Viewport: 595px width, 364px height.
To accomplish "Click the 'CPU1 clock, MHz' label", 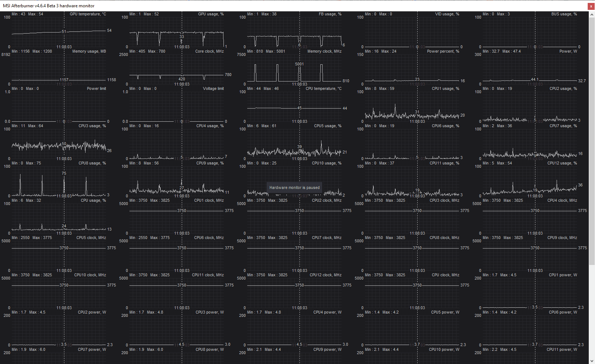I will tap(209, 200).
